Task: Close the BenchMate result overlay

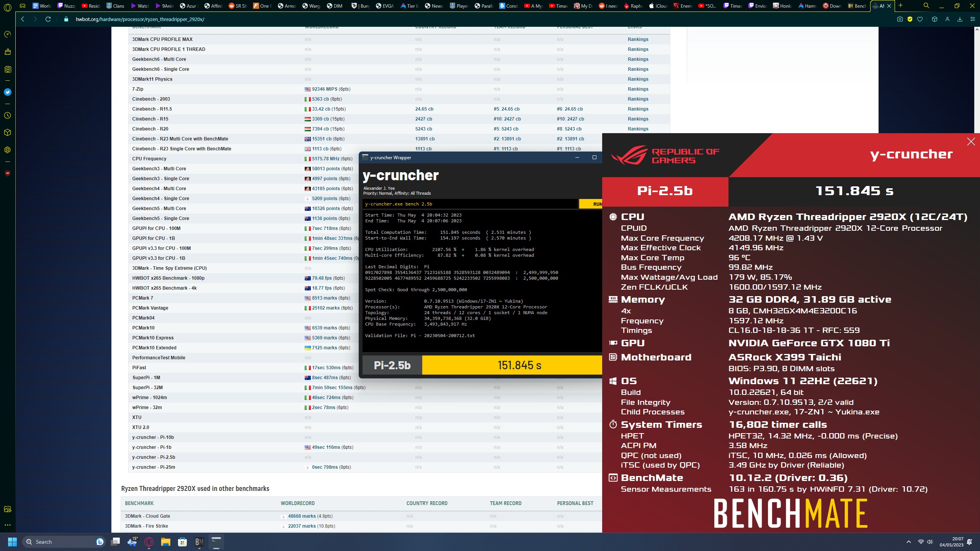Action: click(971, 142)
